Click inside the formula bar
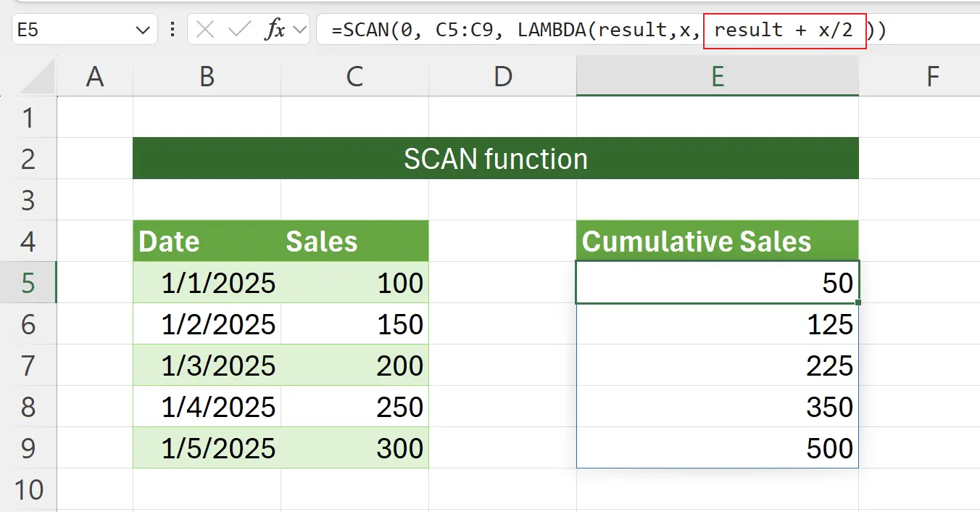The width and height of the screenshot is (980, 512). 507,30
